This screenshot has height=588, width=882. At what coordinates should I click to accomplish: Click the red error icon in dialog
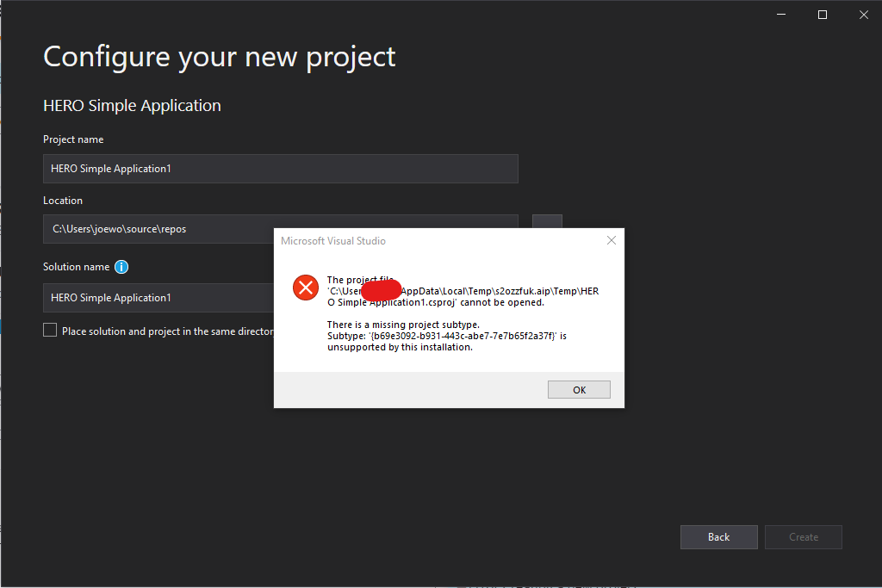[x=306, y=288]
